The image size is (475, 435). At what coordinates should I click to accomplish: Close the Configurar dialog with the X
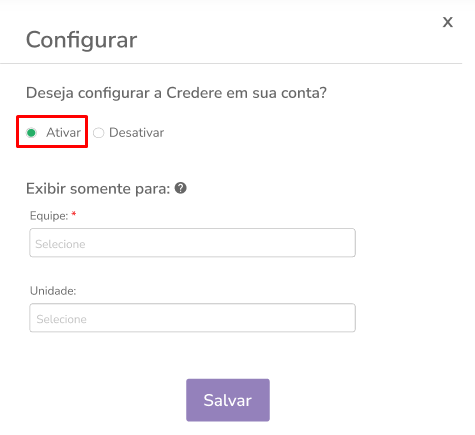(x=448, y=22)
